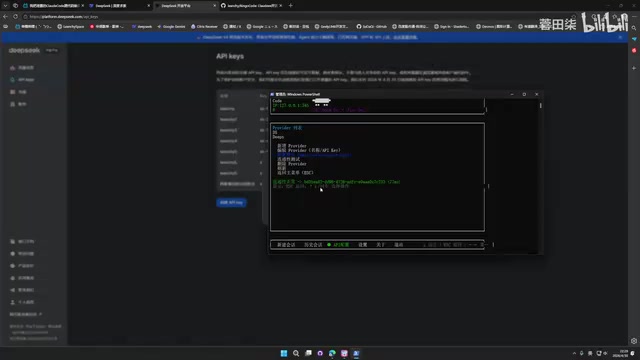Viewport: 640px width, 360px height.
Task: Open a new browser tab
Action: [x=291, y=6]
